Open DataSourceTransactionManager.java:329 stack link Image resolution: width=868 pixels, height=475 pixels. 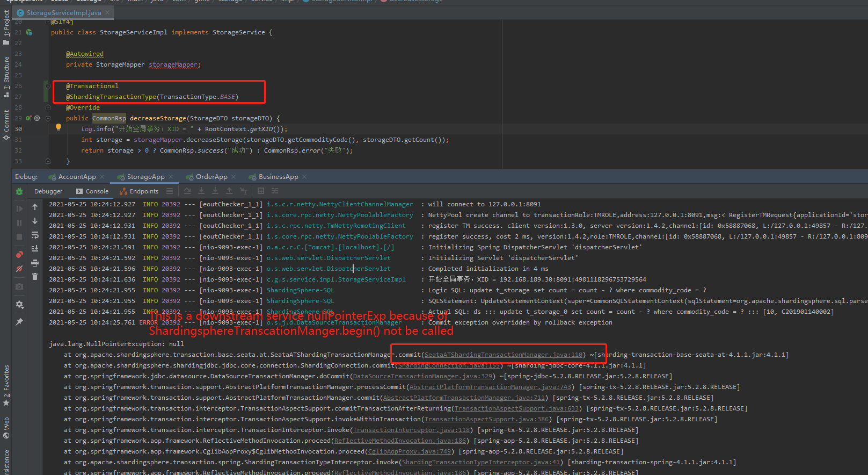(422, 376)
